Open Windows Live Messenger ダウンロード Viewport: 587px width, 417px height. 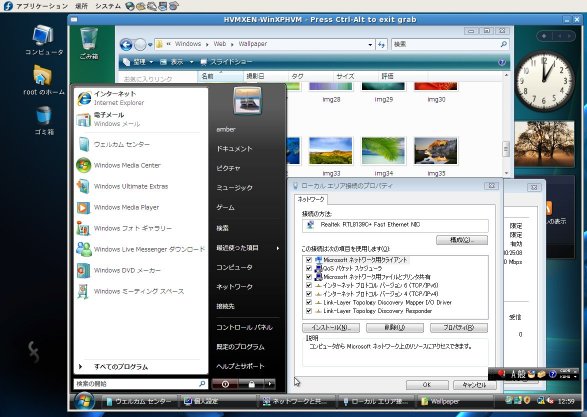[x=140, y=249]
